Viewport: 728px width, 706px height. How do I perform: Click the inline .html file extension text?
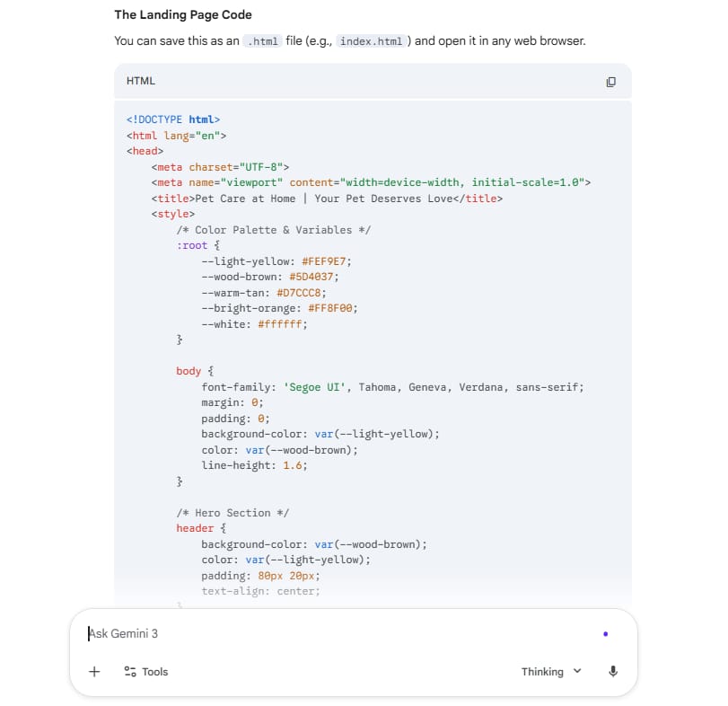260,41
